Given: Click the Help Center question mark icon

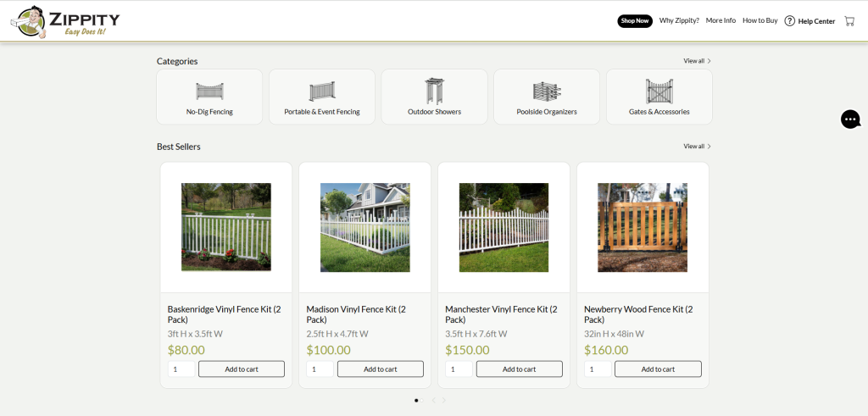Looking at the screenshot, I should [789, 21].
